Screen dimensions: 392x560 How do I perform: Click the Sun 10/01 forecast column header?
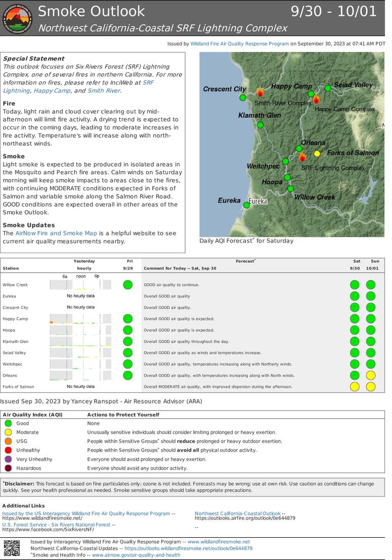(372, 265)
